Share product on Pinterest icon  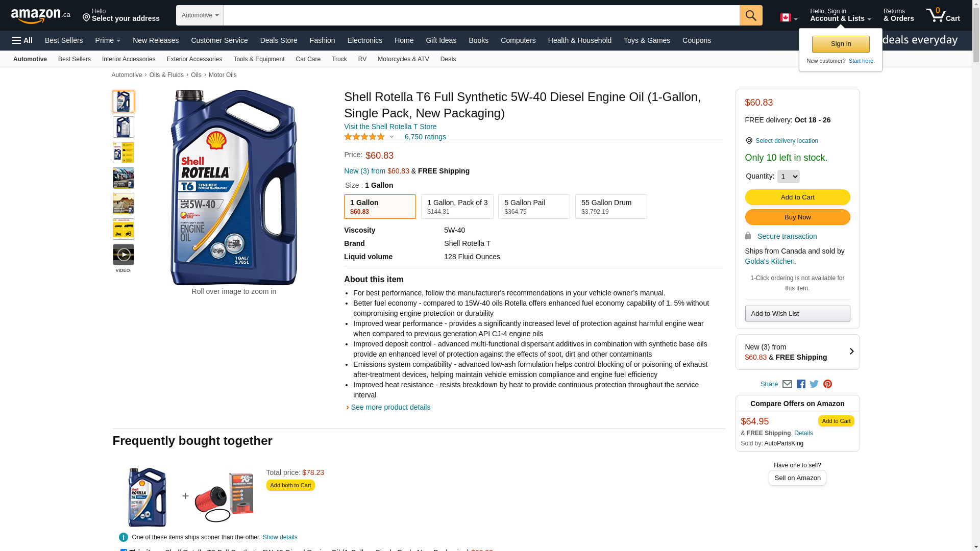click(827, 384)
